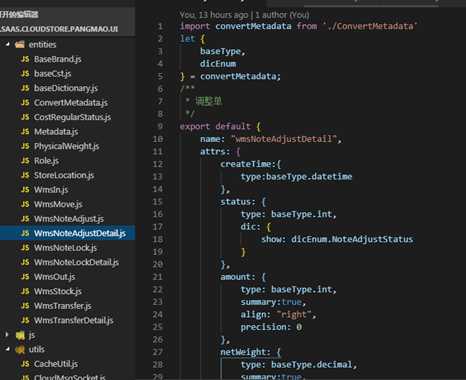Click 'attrs:' on line 11
The width and height of the screenshot is (466, 380).
tap(215, 152)
